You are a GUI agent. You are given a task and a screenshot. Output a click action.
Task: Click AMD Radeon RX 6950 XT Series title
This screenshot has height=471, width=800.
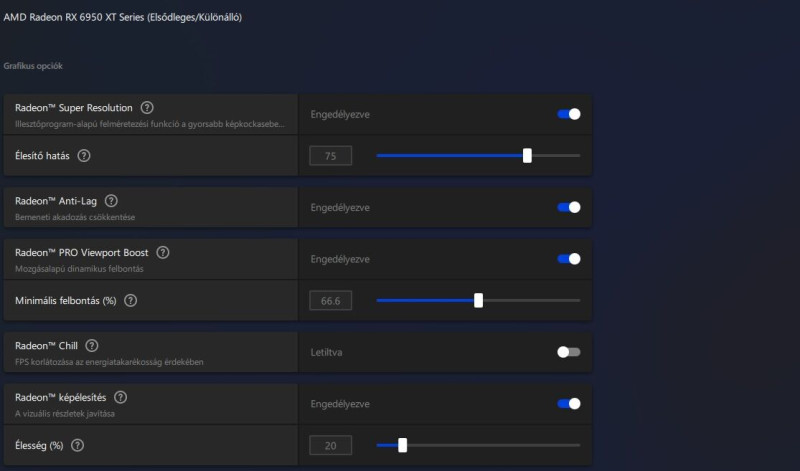coord(122,17)
